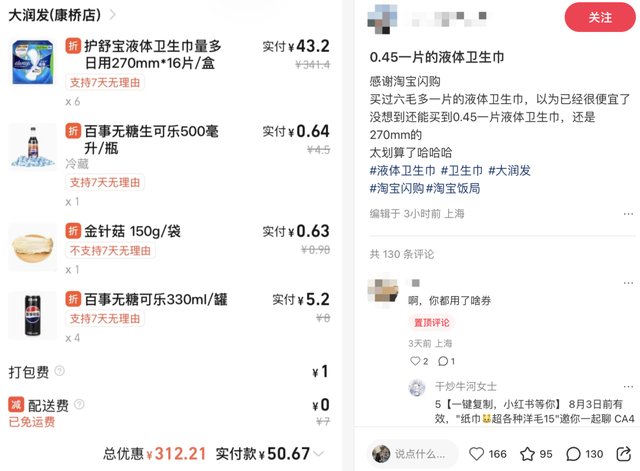Image resolution: width=640 pixels, height=471 pixels.
Task: Click the 配送费 help question icon
Action: pos(79,404)
